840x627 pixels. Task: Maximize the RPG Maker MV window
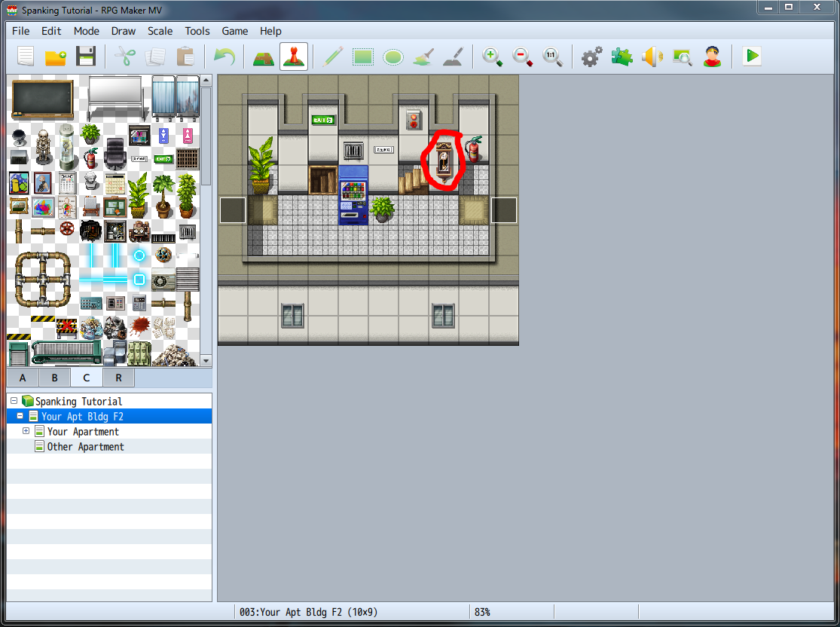789,8
